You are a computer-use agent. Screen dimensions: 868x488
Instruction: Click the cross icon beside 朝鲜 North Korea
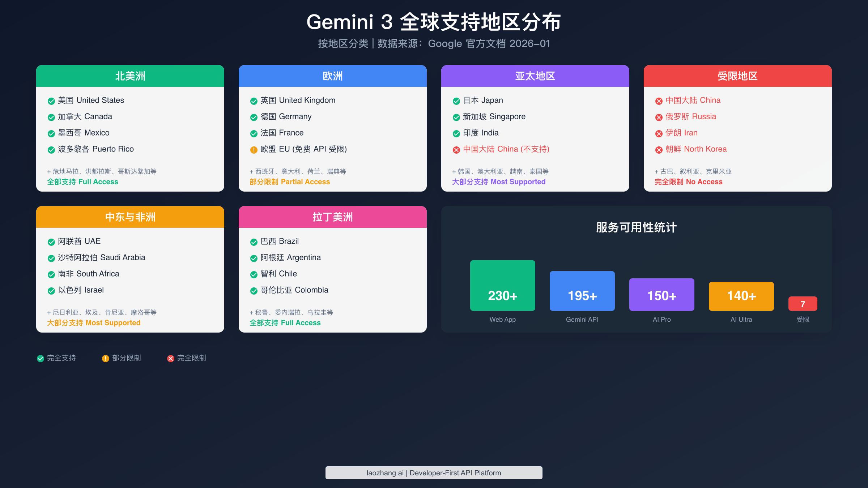tap(659, 149)
